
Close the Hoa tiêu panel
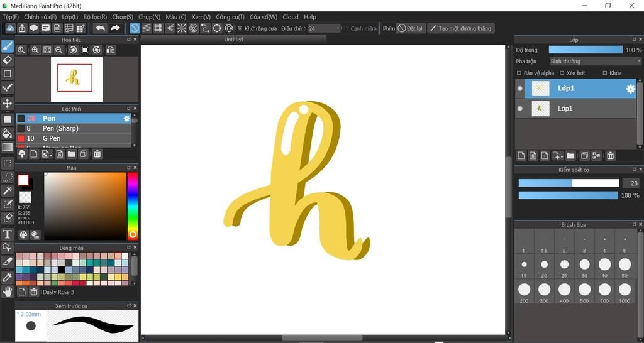(135, 40)
